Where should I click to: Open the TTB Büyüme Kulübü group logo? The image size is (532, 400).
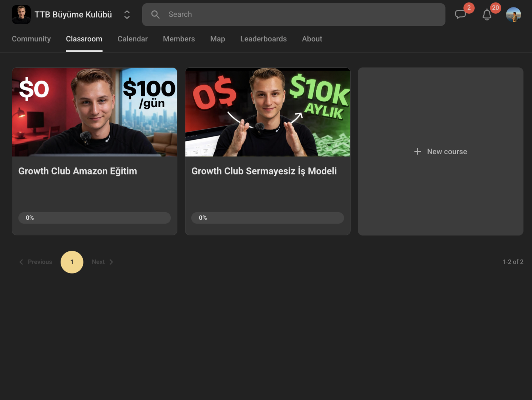21,14
